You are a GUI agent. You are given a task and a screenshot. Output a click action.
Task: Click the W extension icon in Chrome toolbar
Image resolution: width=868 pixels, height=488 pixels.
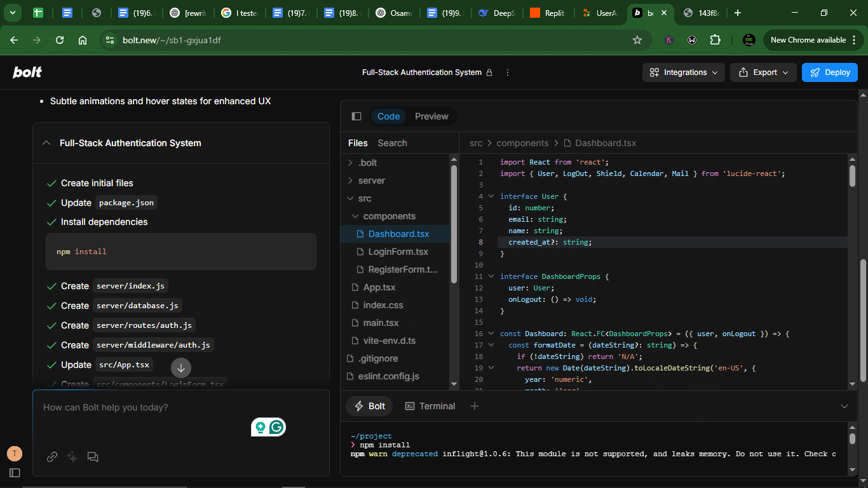pos(692,40)
